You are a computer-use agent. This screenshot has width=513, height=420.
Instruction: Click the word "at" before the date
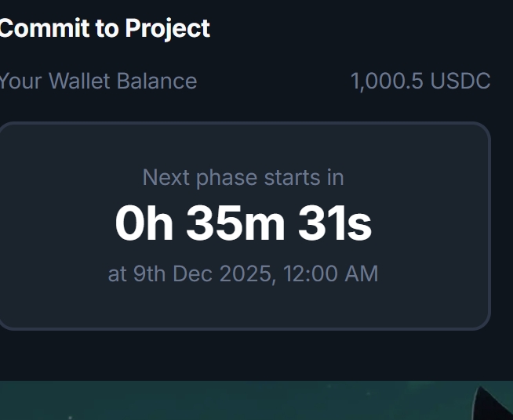pos(117,273)
